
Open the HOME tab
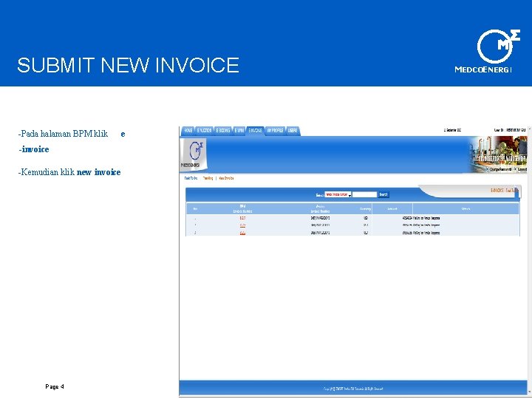[x=188, y=131]
